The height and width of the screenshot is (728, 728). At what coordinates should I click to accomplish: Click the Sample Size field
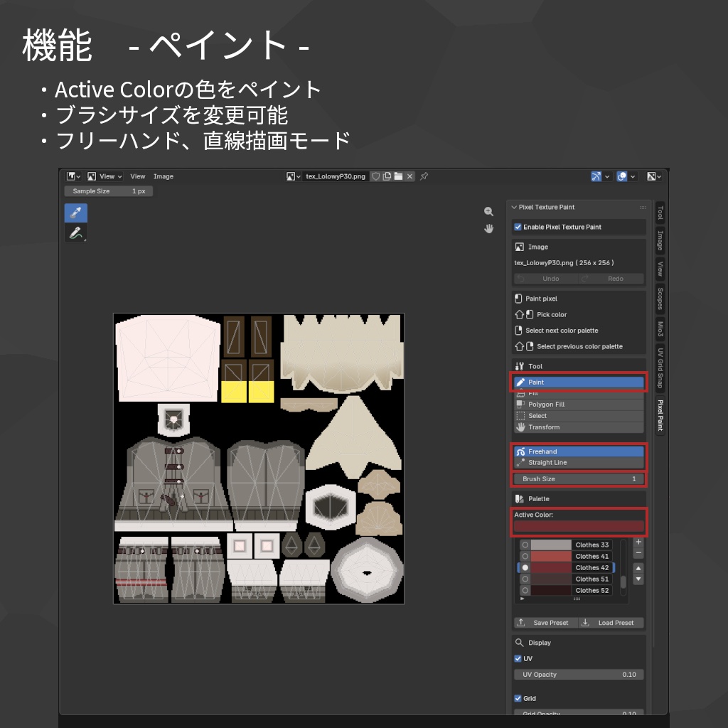(108, 191)
